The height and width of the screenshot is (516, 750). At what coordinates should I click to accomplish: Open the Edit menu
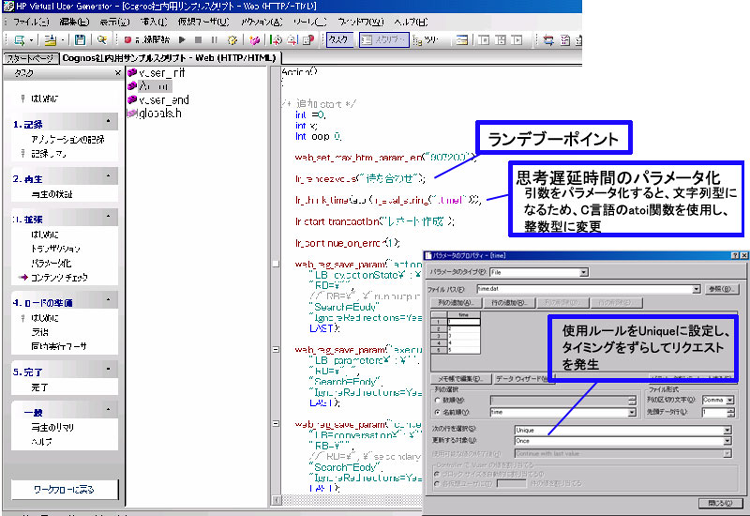[74, 22]
